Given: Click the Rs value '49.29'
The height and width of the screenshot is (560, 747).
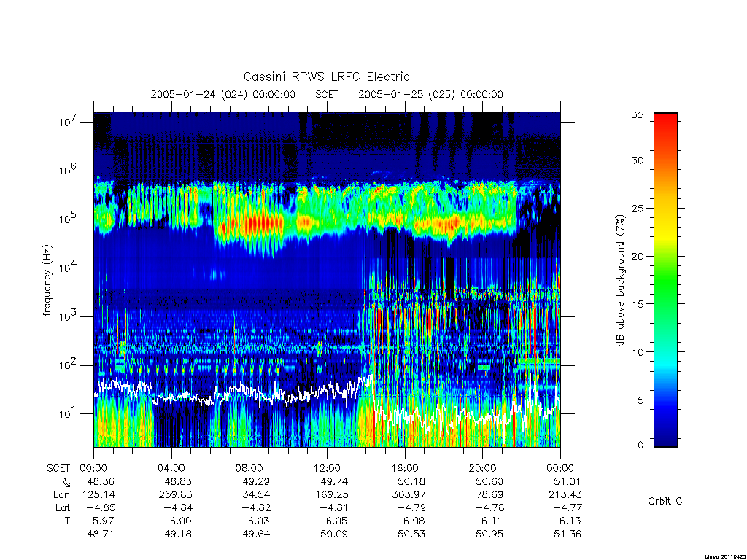Looking at the screenshot, I should pos(256,481).
